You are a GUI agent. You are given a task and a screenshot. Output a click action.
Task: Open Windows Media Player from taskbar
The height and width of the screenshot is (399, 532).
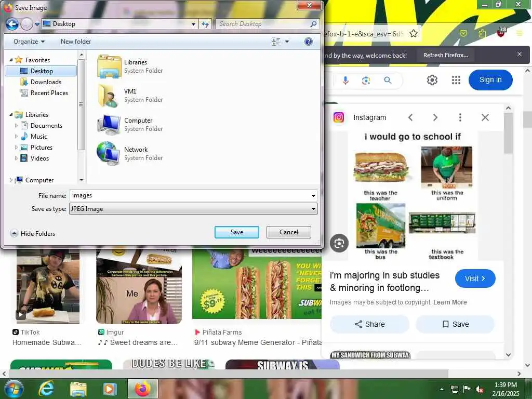pyautogui.click(x=110, y=389)
